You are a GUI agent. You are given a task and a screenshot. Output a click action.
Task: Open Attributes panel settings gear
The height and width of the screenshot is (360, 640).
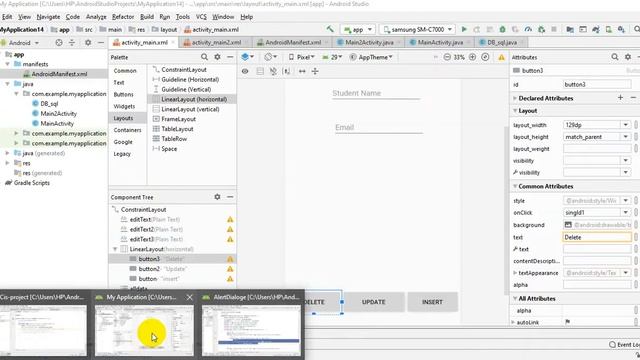pos(628,57)
